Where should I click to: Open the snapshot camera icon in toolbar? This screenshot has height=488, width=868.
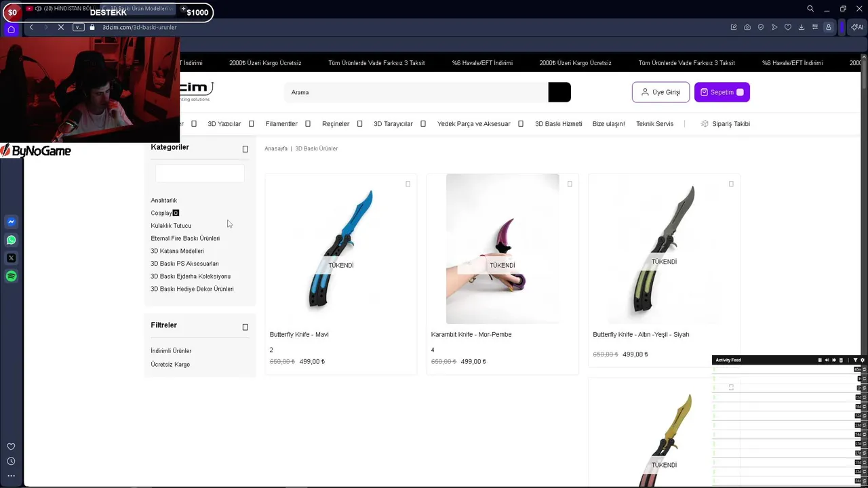pos(747,27)
